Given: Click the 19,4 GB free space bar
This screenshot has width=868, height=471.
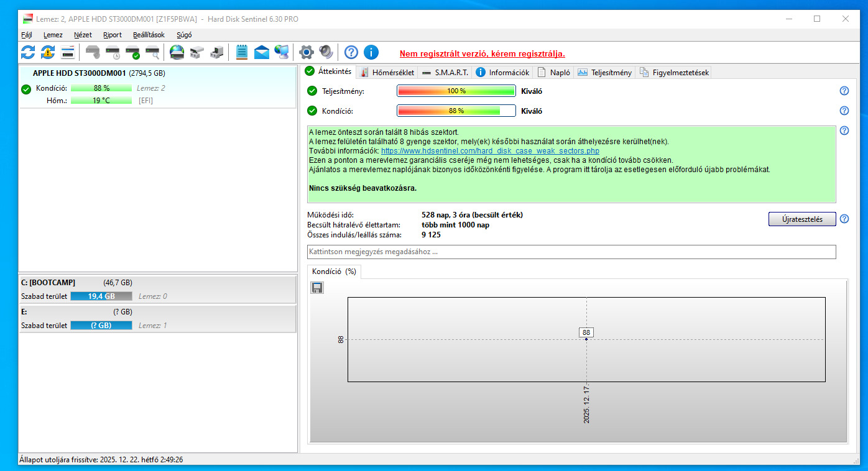Looking at the screenshot, I should pyautogui.click(x=101, y=296).
